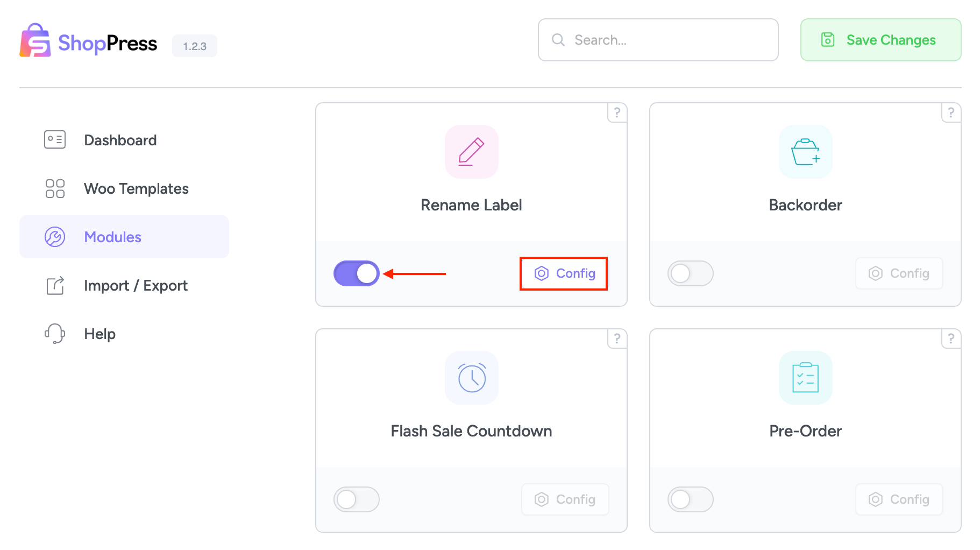This screenshot has width=980, height=550.
Task: Enable the Pre-Order module switch
Action: (x=690, y=499)
